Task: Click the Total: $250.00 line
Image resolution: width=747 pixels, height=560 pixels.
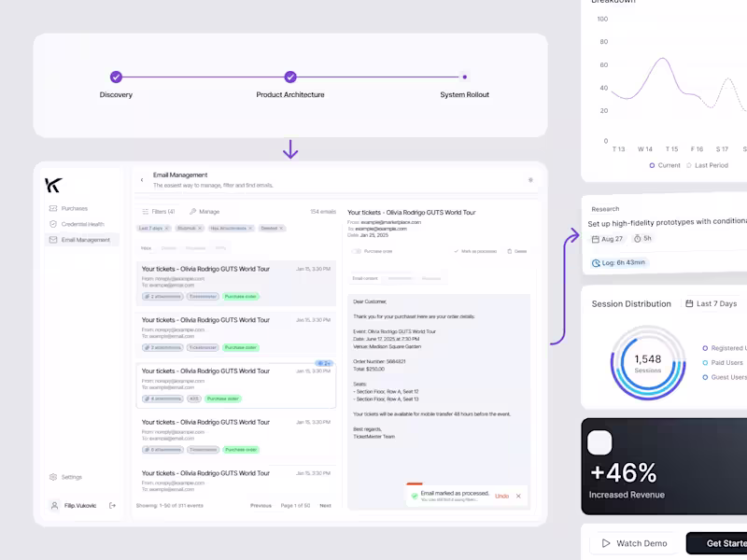Action: tap(369, 369)
